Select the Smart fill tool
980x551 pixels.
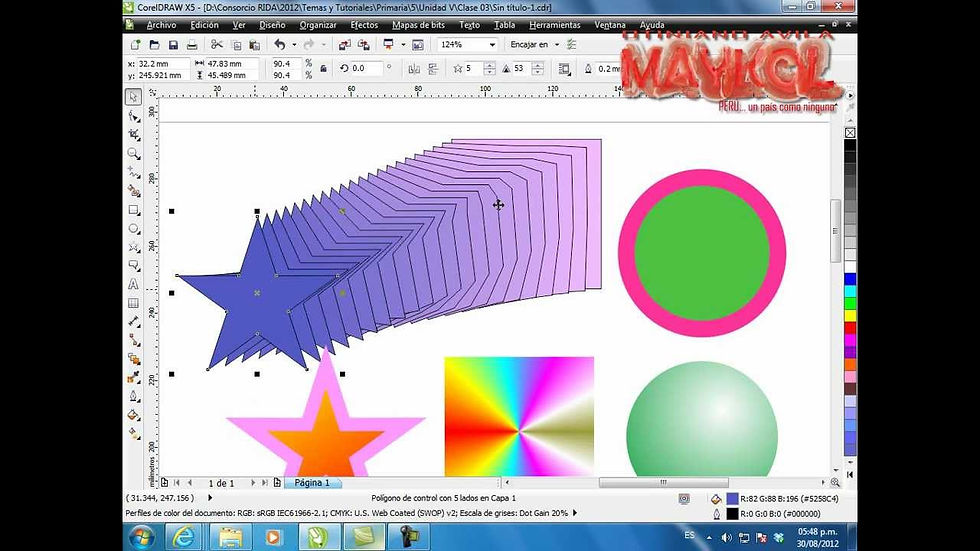133,191
